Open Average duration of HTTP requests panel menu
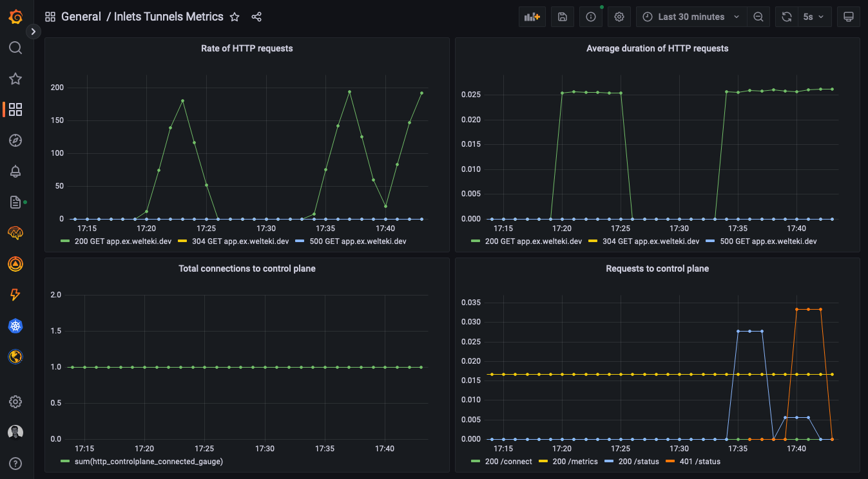 [x=657, y=48]
